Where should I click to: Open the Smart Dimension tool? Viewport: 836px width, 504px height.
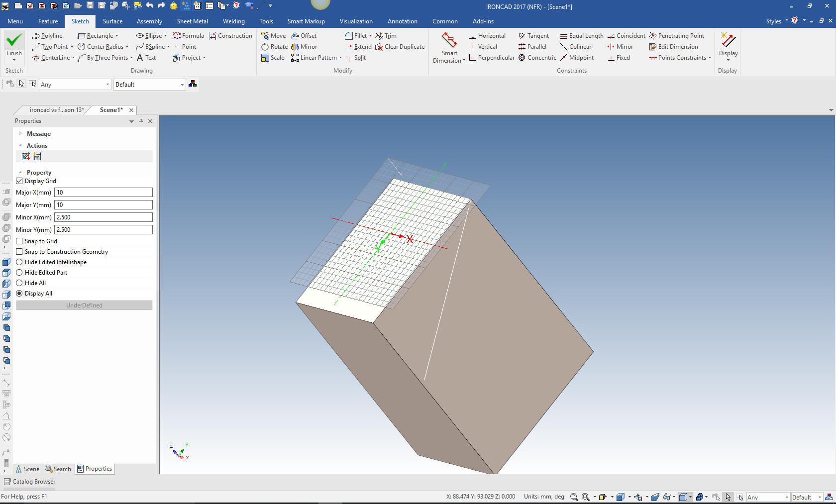449,48
